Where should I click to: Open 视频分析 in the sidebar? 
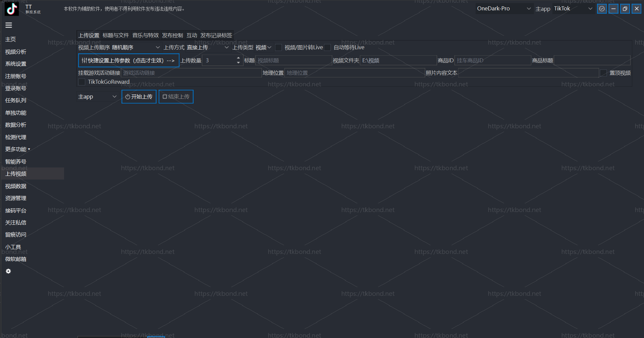pos(16,52)
